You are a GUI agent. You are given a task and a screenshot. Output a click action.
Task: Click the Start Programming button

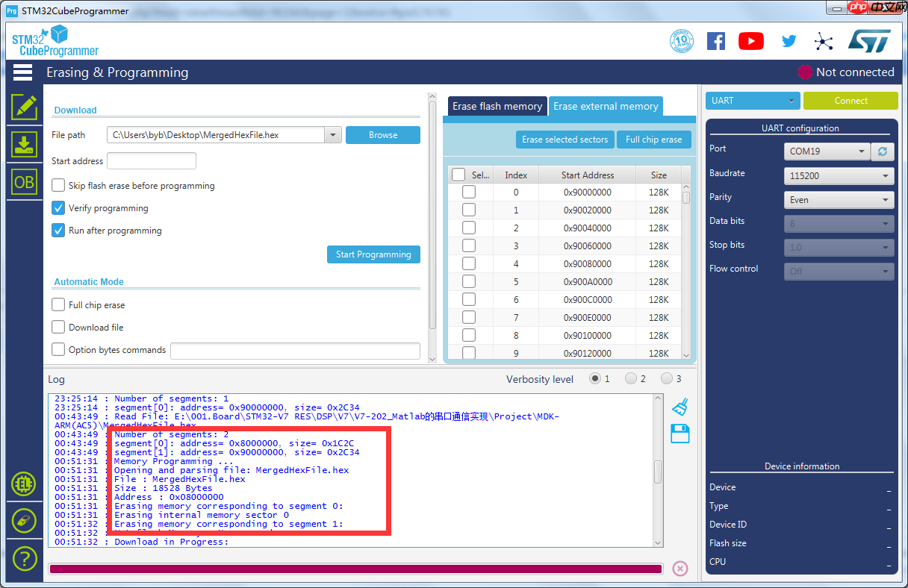coord(373,254)
